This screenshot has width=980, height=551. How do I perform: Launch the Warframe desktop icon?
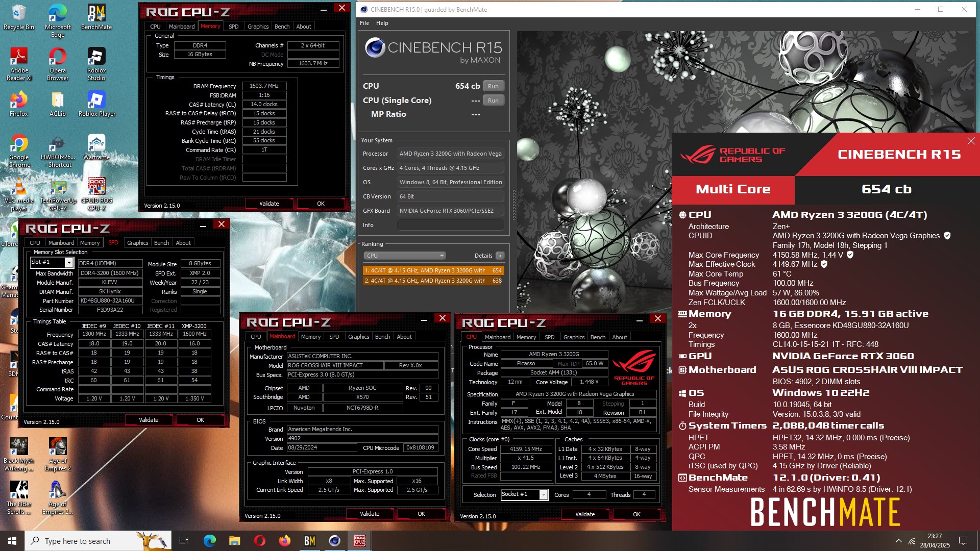[x=96, y=147]
